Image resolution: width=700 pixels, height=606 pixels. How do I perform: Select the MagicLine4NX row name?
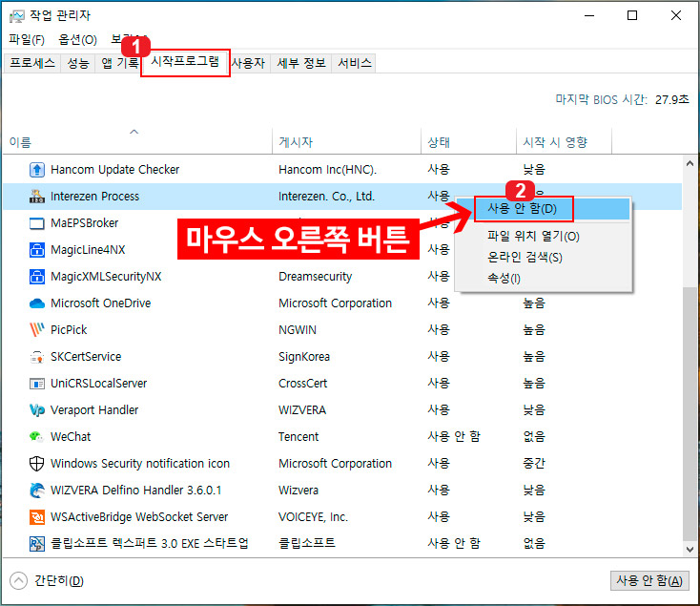click(x=88, y=250)
